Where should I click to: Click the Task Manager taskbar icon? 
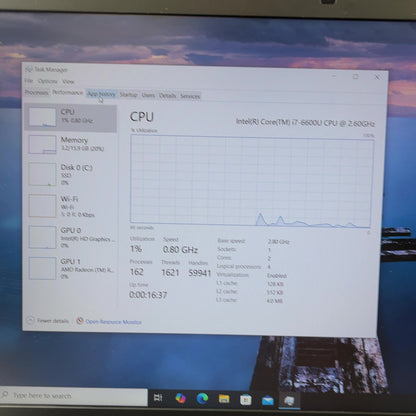pos(289,401)
